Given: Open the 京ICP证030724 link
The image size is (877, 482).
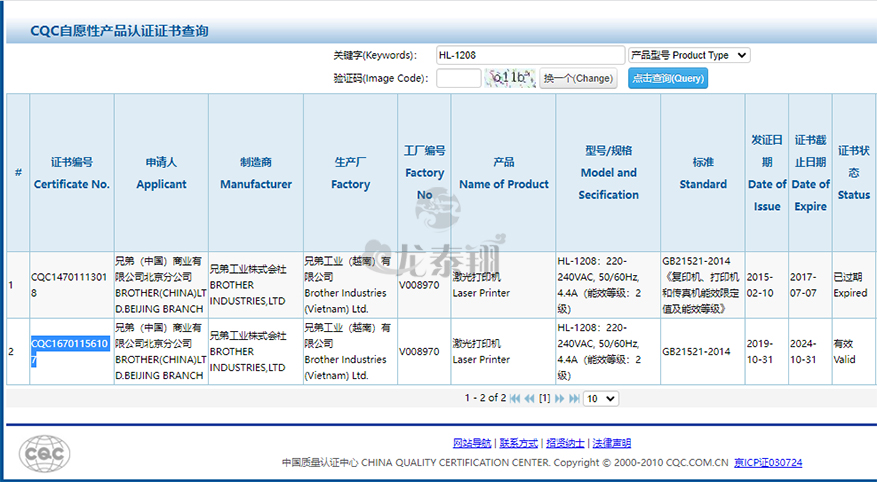Looking at the screenshot, I should point(768,463).
